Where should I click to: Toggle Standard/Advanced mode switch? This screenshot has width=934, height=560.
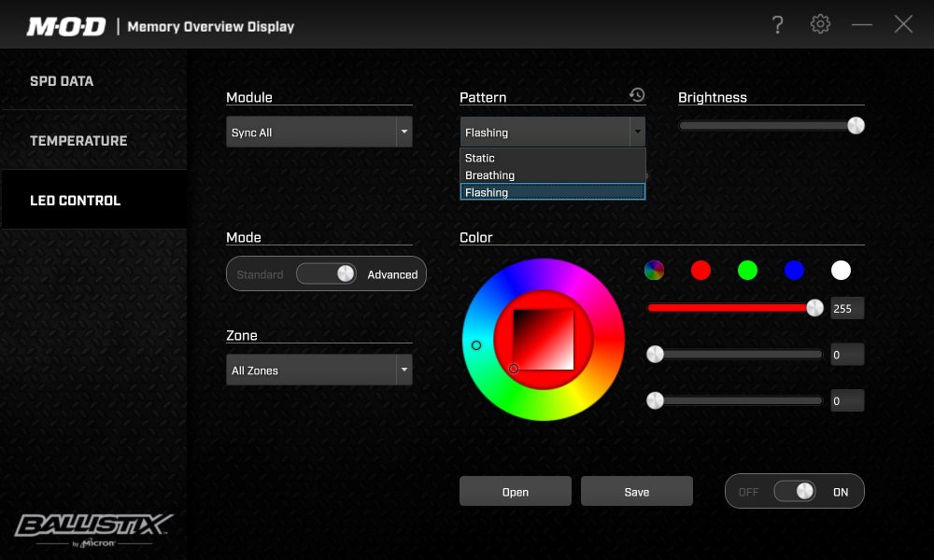point(326,273)
